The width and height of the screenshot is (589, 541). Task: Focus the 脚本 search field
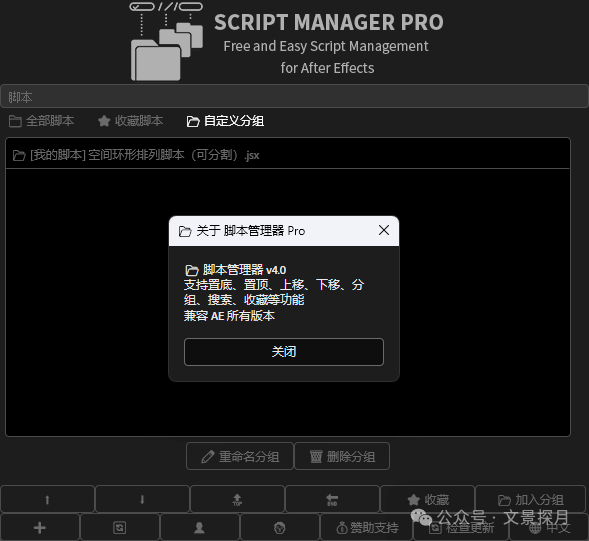coord(294,97)
